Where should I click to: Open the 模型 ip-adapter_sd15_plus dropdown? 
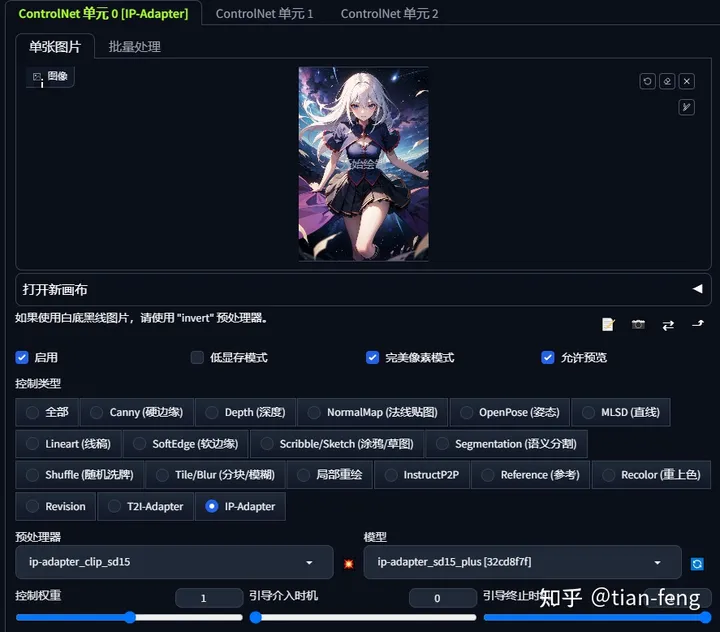pyautogui.click(x=522, y=562)
